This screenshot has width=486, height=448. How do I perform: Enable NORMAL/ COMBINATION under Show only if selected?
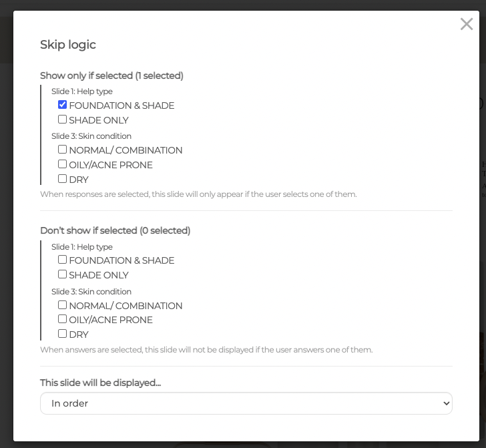click(x=62, y=150)
